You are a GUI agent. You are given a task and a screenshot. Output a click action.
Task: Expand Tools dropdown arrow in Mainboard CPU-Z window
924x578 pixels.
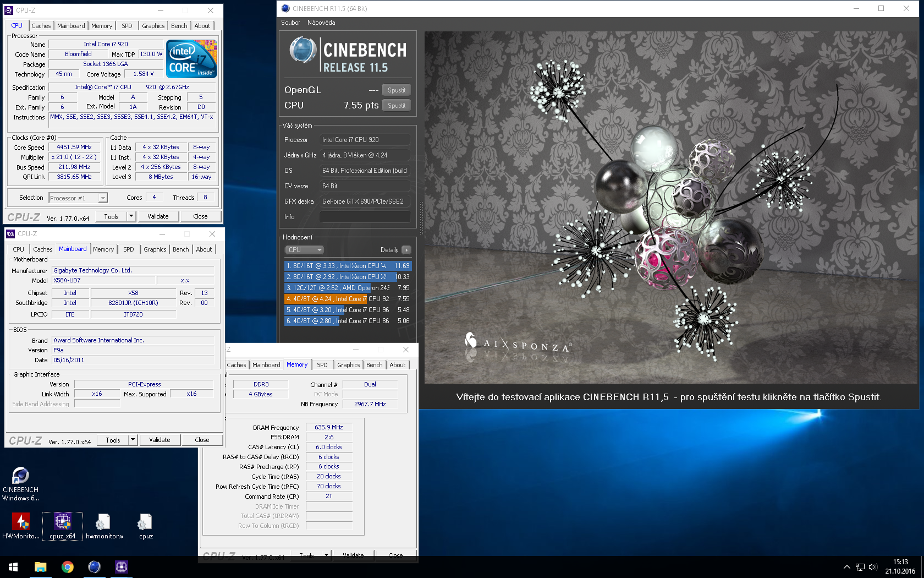pos(133,440)
